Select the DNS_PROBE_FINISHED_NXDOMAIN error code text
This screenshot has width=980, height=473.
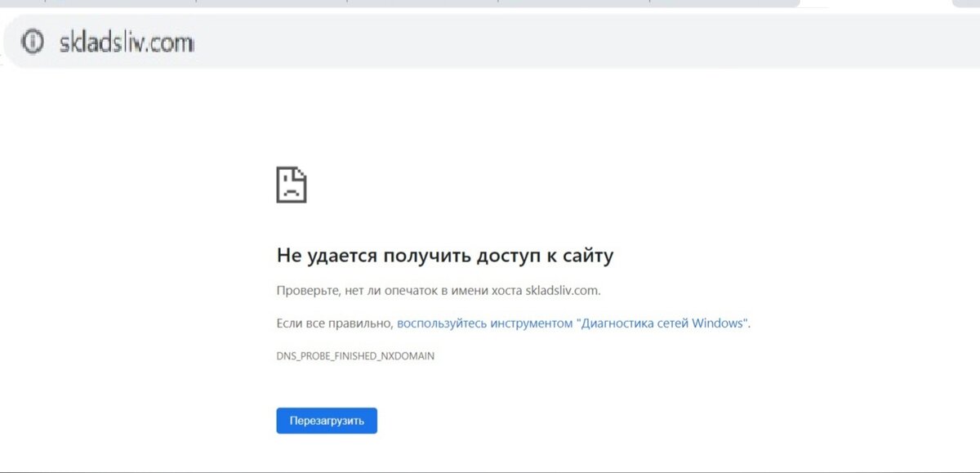pyautogui.click(x=355, y=357)
